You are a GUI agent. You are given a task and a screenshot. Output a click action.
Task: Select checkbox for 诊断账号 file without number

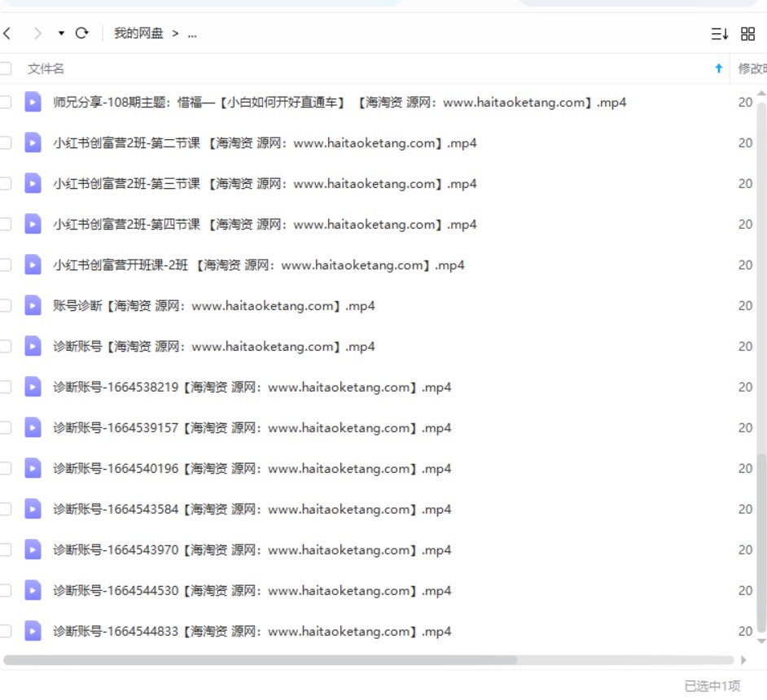(x=6, y=346)
